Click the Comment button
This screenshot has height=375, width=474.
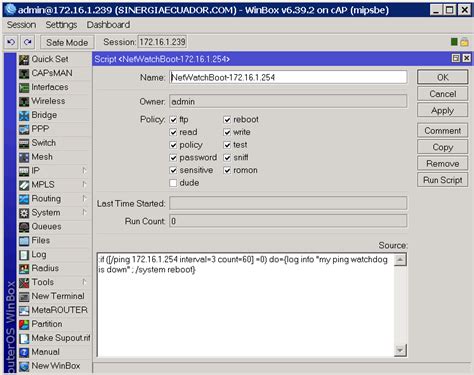443,131
